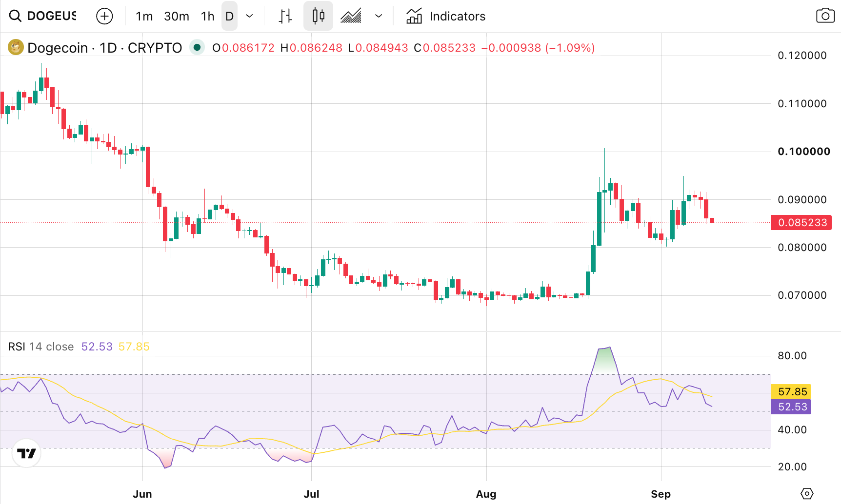This screenshot has width=841, height=504.
Task: Choose the bars chart style icon
Action: click(285, 16)
